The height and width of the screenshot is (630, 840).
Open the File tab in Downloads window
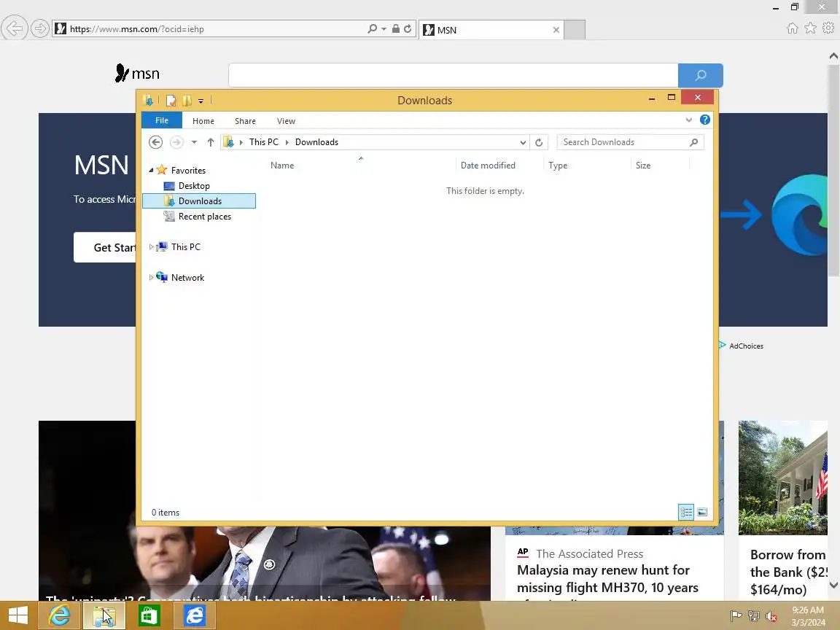coord(162,120)
